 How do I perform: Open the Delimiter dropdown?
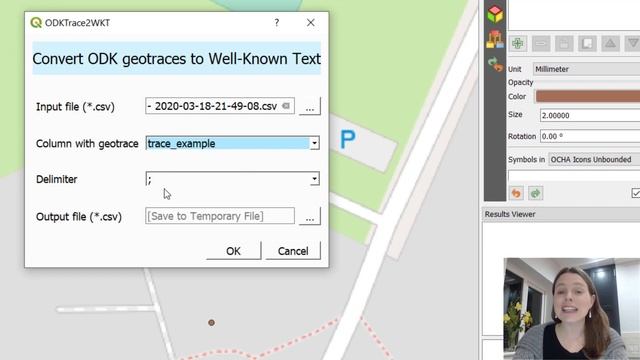point(314,179)
